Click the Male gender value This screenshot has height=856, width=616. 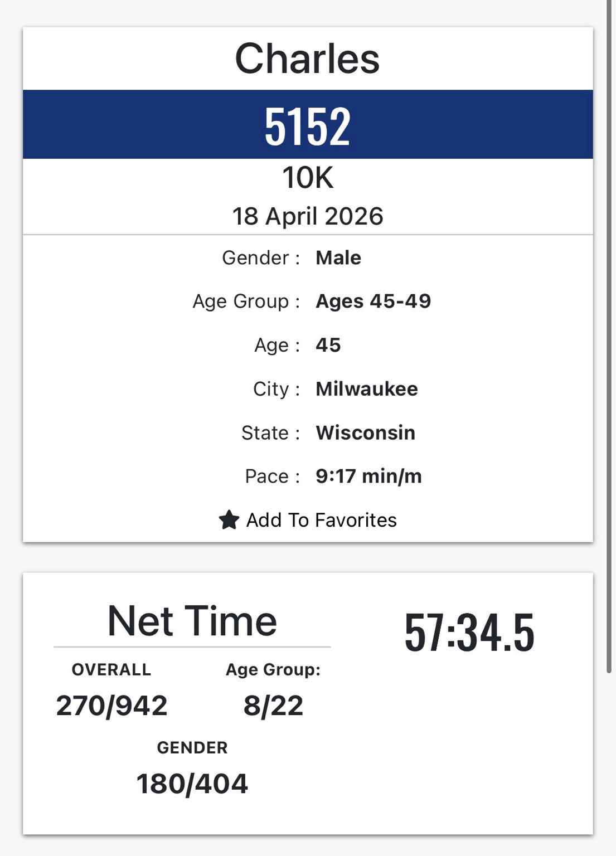338,258
